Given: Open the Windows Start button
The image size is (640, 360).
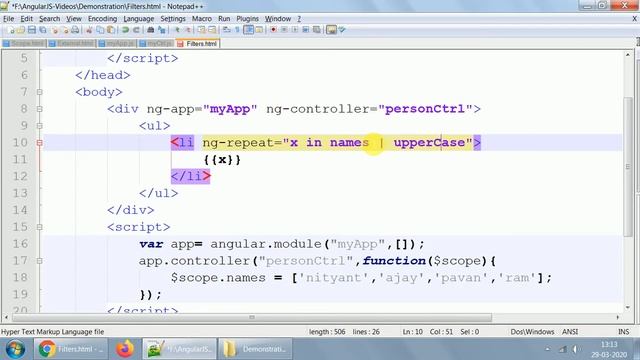Looking at the screenshot, I should click(x=16, y=349).
